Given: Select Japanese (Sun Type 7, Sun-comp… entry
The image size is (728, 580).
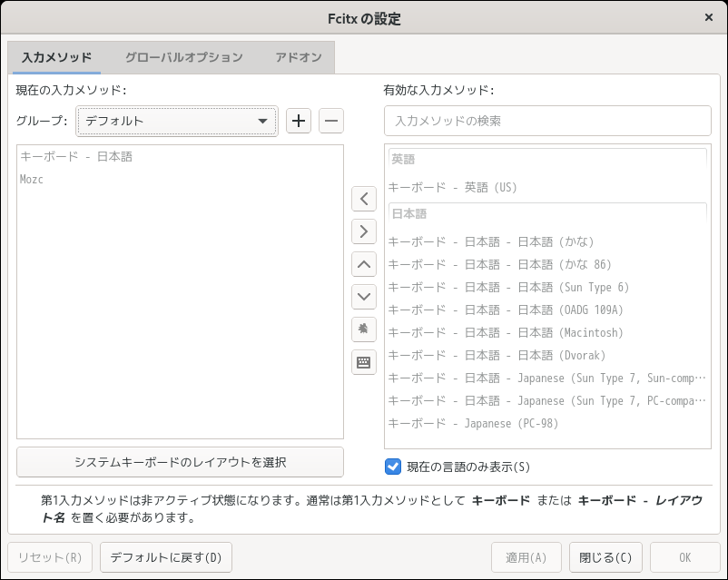Looking at the screenshot, I should click(547, 378).
